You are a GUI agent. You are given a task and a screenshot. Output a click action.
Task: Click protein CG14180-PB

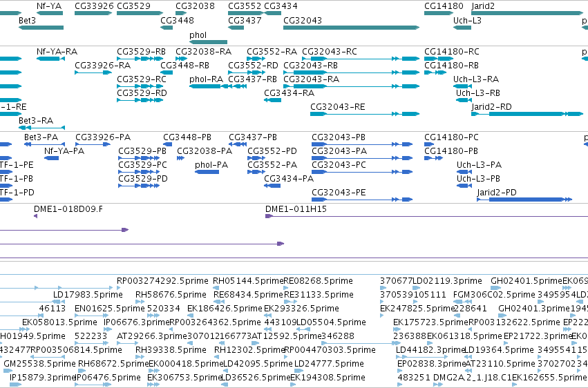tap(451, 151)
